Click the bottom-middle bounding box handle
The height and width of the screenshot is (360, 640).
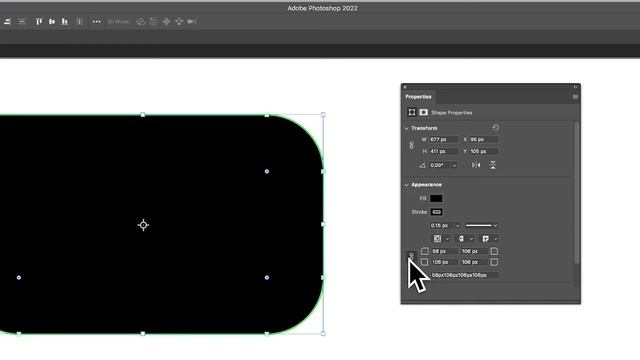point(143,333)
